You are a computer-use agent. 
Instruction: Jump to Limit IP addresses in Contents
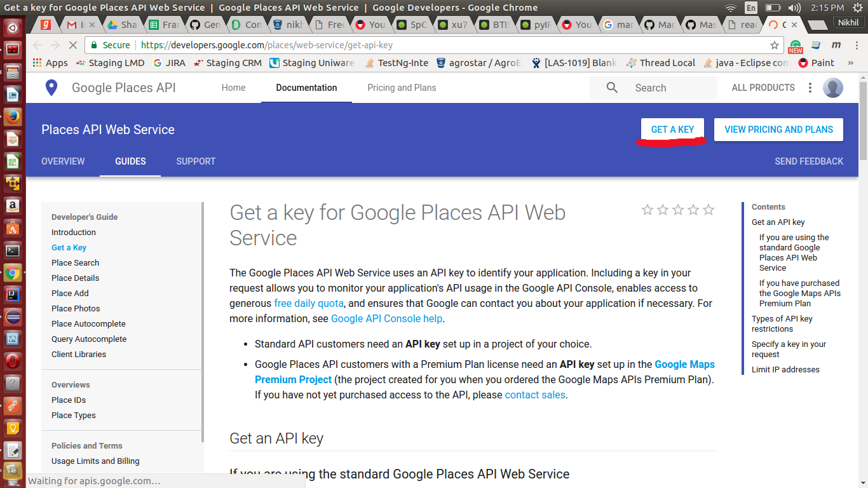(x=785, y=370)
